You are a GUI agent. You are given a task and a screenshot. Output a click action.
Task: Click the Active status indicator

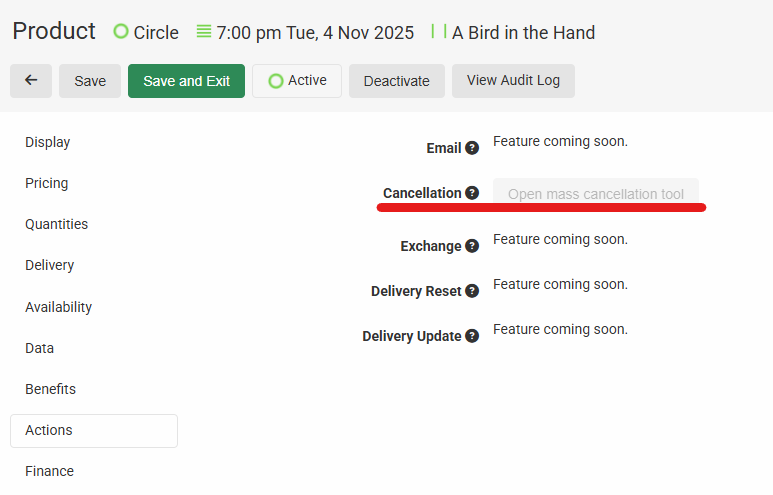click(x=297, y=81)
